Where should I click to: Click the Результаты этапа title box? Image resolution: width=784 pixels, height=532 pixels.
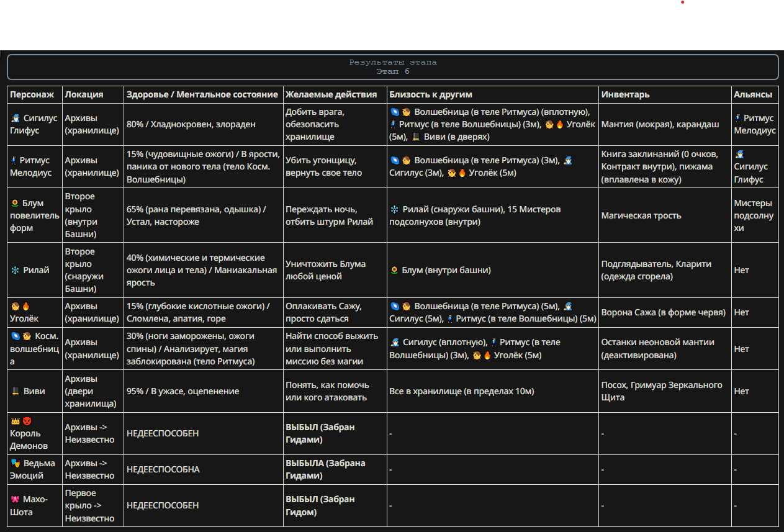click(393, 67)
